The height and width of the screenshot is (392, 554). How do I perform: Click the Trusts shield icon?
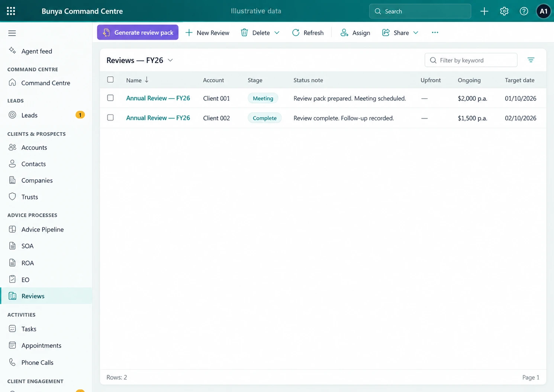pos(12,197)
